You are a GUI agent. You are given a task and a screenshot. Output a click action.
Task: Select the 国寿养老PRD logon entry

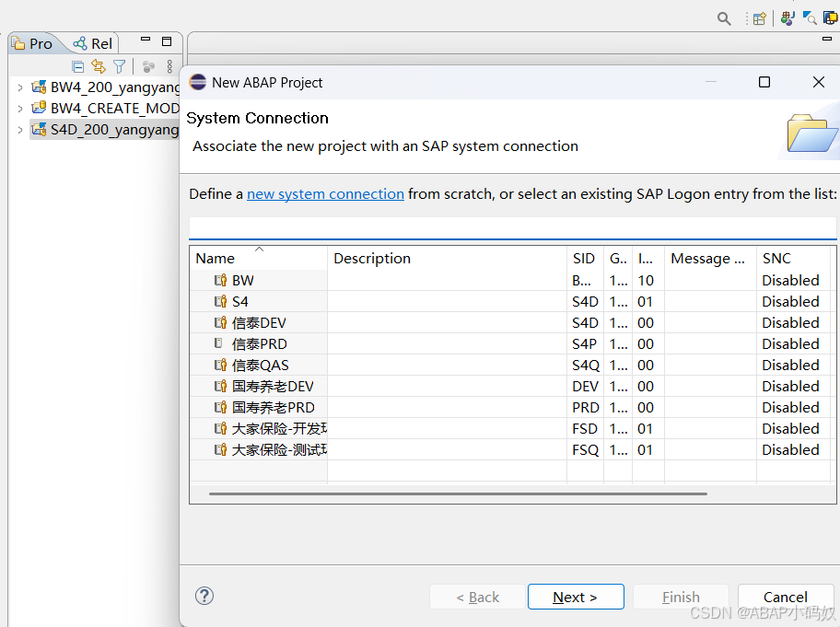point(274,408)
